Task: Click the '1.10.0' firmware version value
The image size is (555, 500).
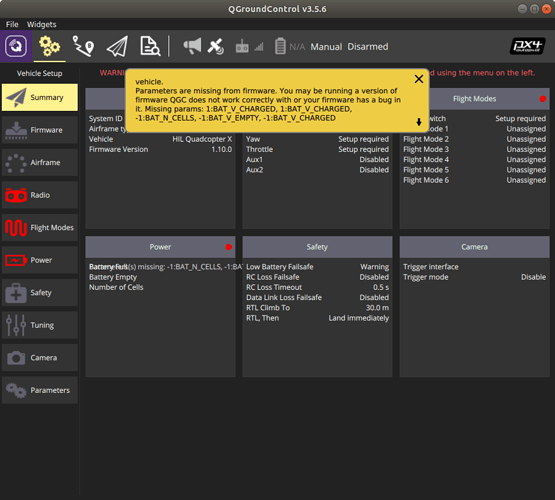Action: (222, 149)
